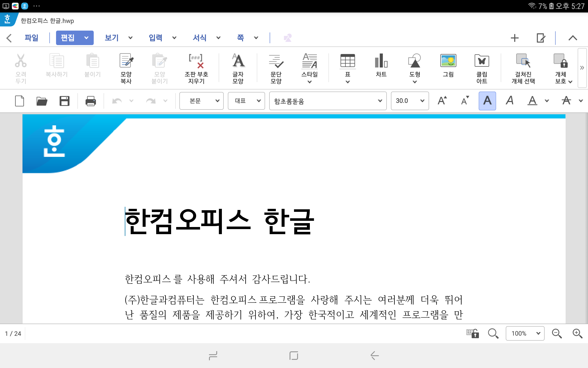Zoom out with minus magnifier
This screenshot has height=368, width=588.
click(557, 333)
